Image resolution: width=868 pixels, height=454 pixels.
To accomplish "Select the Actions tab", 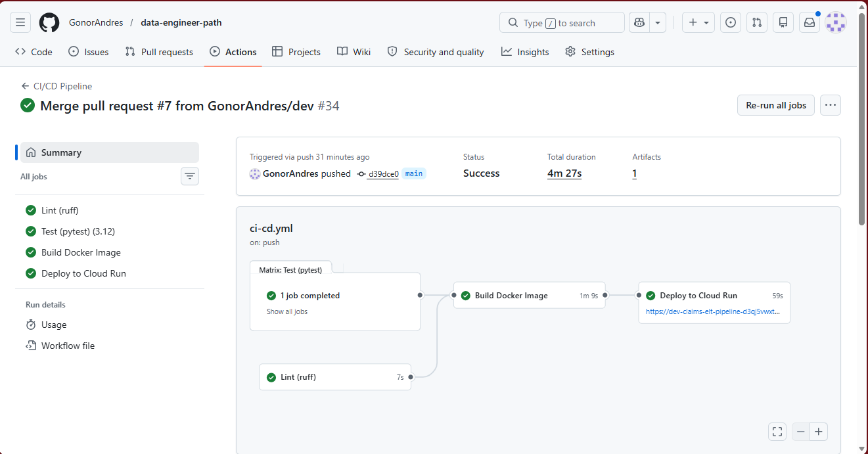I will (233, 52).
